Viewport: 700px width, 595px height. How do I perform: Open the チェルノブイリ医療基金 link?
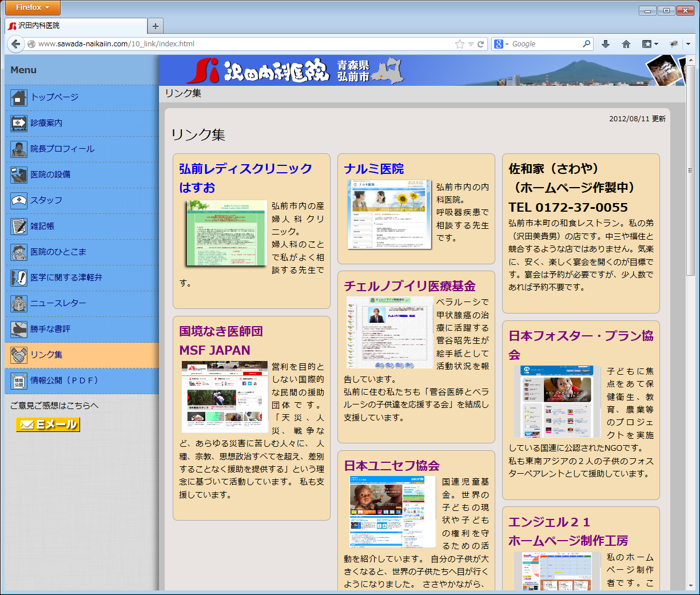(x=409, y=286)
